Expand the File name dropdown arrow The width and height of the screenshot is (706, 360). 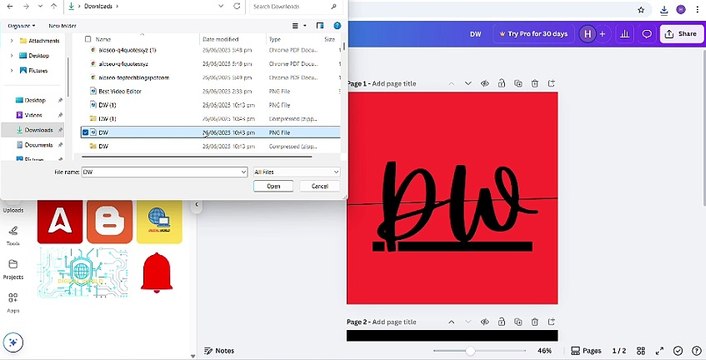pyautogui.click(x=244, y=172)
